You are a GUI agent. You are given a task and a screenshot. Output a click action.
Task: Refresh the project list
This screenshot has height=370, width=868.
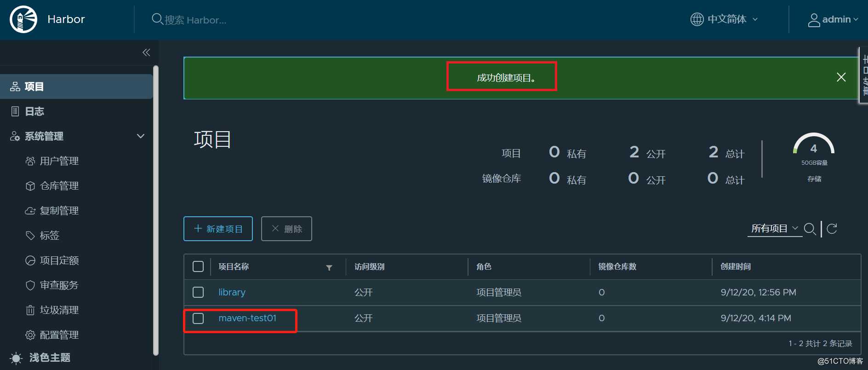pos(832,229)
